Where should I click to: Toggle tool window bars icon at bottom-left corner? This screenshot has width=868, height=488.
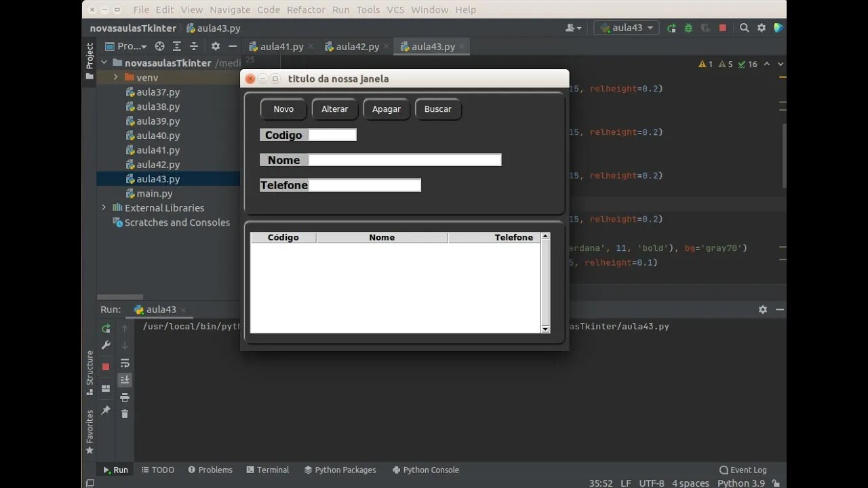click(x=90, y=483)
